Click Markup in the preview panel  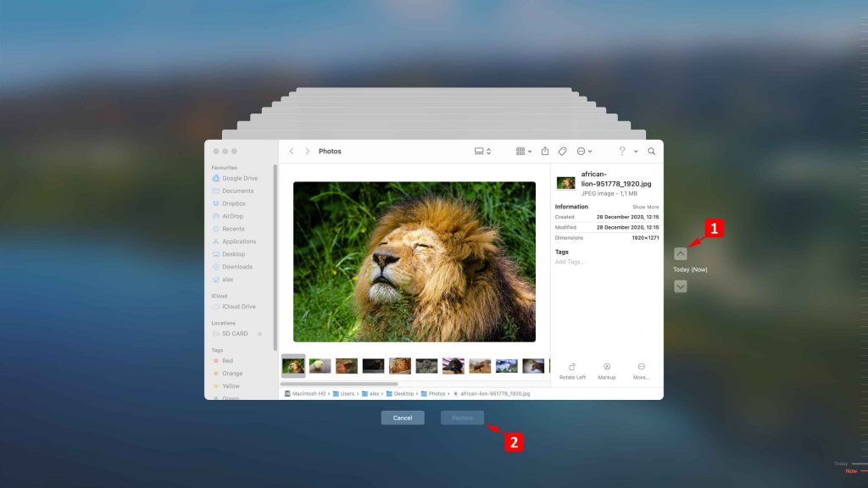pos(607,371)
